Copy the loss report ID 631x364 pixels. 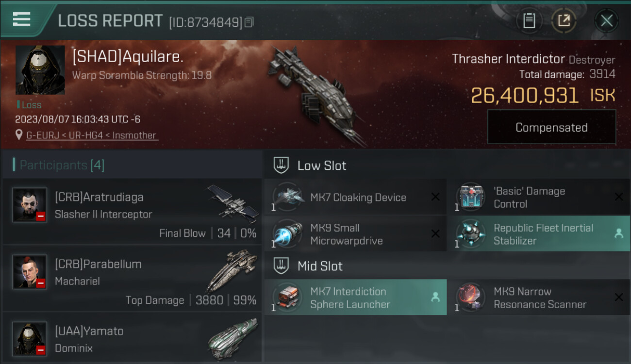click(249, 22)
